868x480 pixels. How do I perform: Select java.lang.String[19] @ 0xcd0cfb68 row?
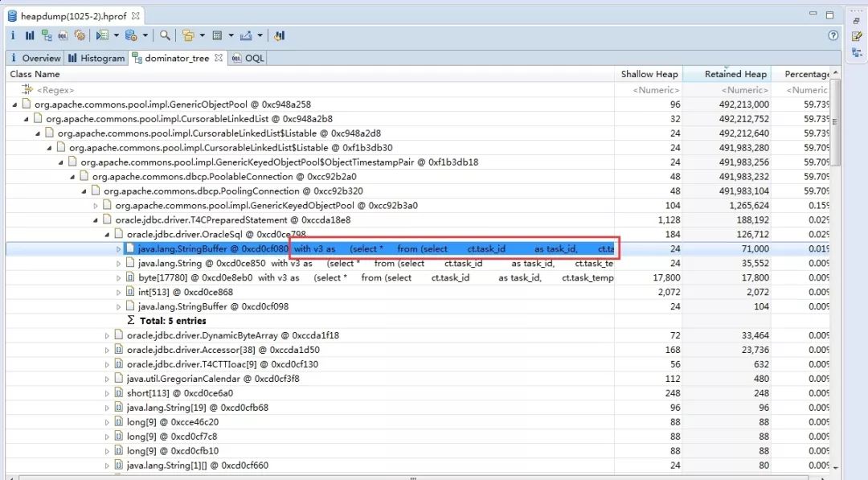pyautogui.click(x=418, y=408)
